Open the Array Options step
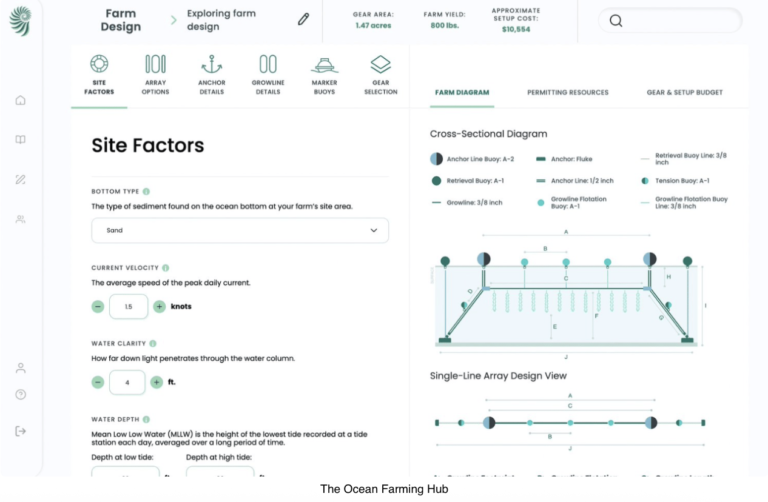The image size is (768, 502). [x=155, y=74]
